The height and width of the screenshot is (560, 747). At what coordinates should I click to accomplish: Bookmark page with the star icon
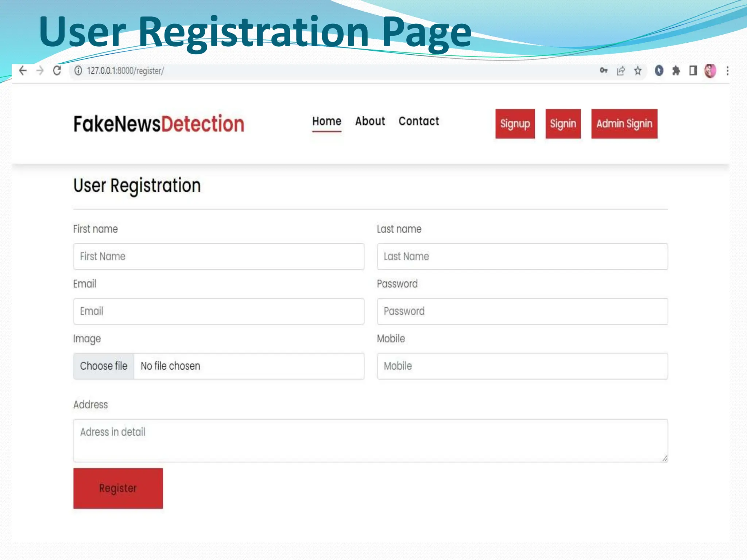pos(638,70)
